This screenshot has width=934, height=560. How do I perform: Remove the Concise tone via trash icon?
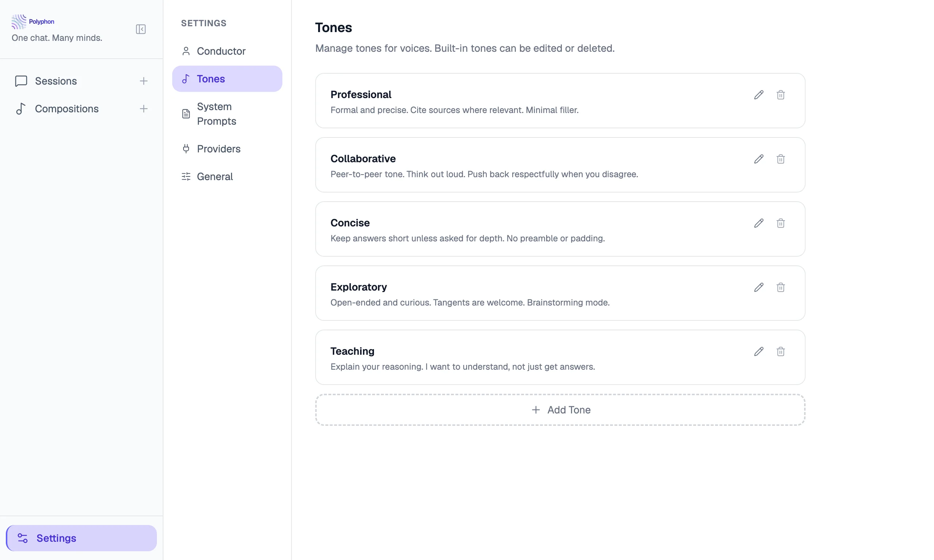[780, 223]
